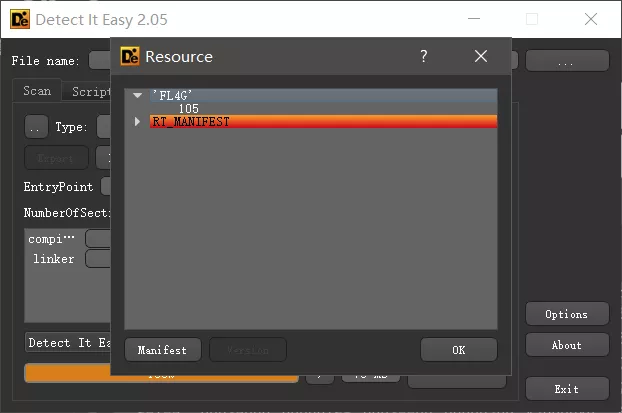622x413 pixels.
Task: Click the Manifest button
Action: tap(163, 350)
